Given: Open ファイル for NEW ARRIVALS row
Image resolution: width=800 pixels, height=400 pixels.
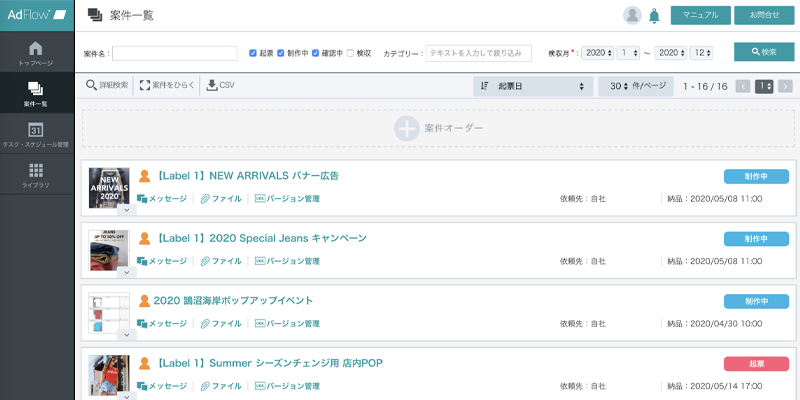Looking at the screenshot, I should click(x=220, y=199).
